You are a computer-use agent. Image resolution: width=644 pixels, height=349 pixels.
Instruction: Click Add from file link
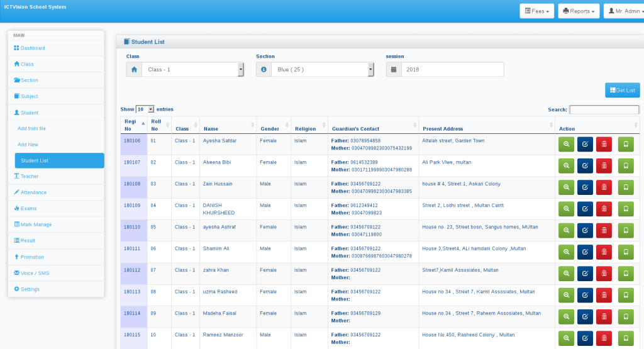[31, 128]
